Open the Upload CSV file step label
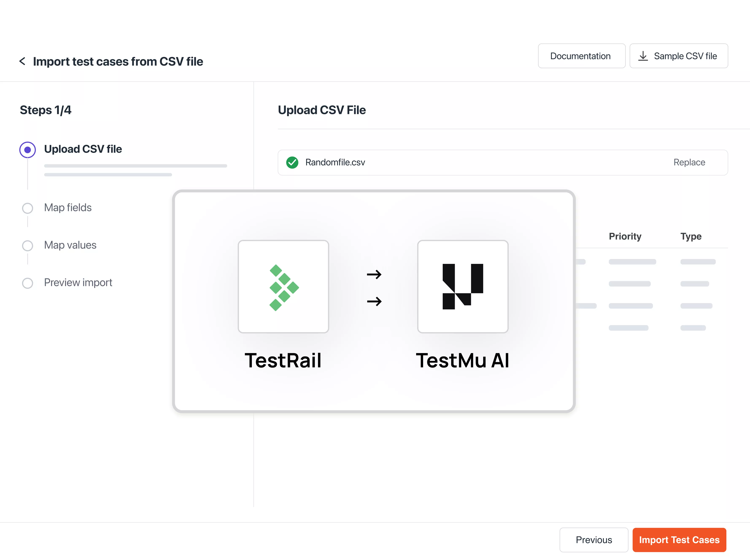 83,149
